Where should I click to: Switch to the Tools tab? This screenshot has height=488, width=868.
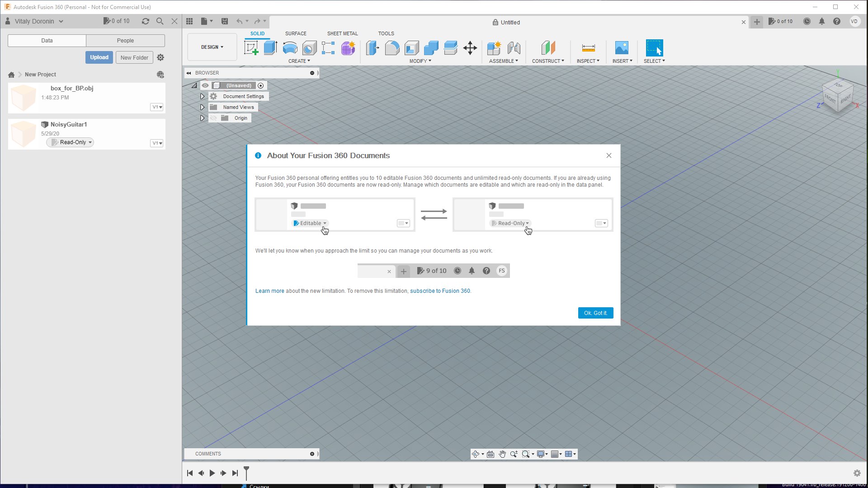point(386,33)
